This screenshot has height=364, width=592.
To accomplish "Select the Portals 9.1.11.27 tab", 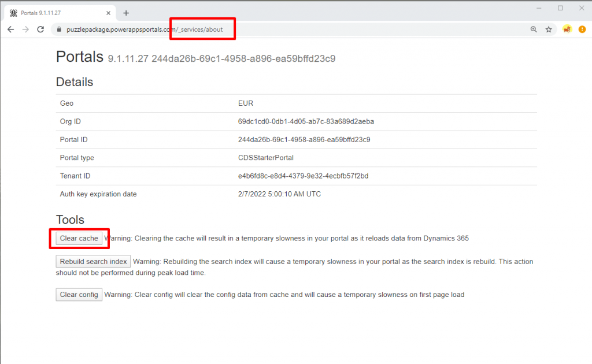I will click(60, 13).
